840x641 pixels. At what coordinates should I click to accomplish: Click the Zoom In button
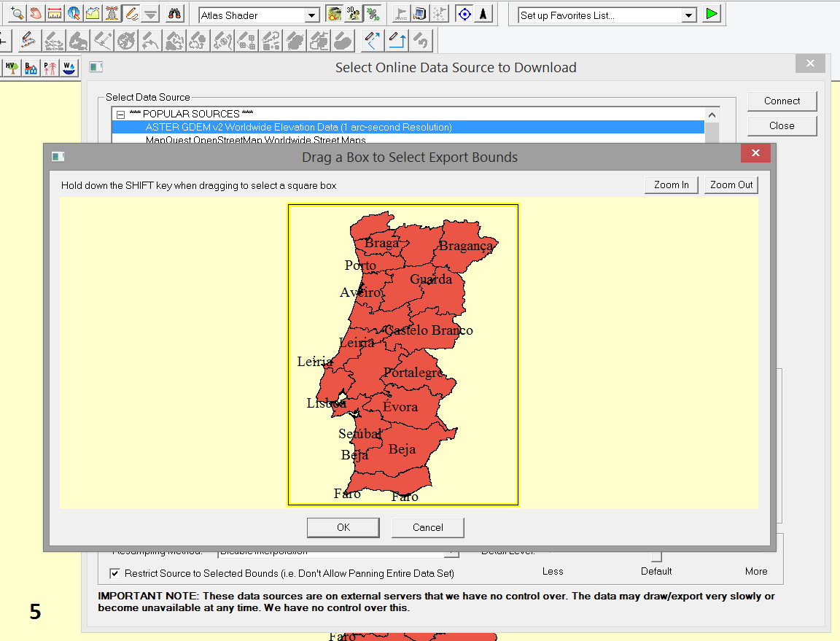[x=672, y=185]
